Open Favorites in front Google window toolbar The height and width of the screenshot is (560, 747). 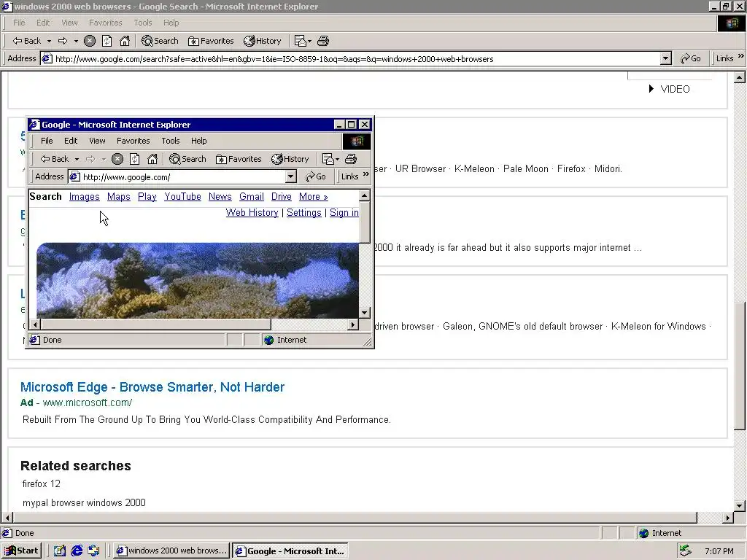(x=239, y=159)
